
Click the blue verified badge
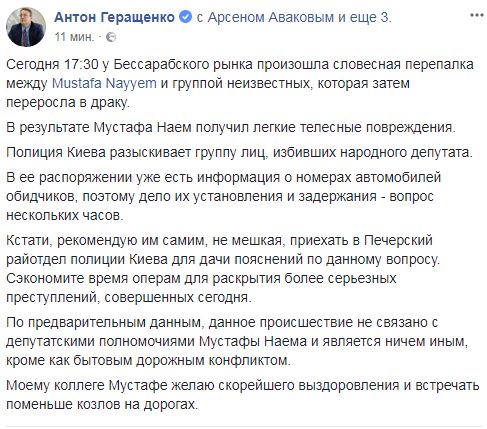186,17
